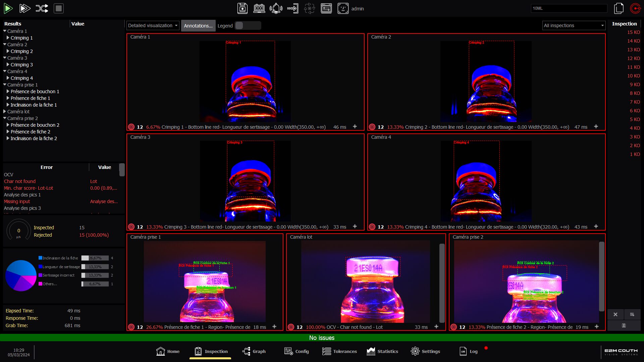
Task: Click the save disk icon
Action: [242, 8]
